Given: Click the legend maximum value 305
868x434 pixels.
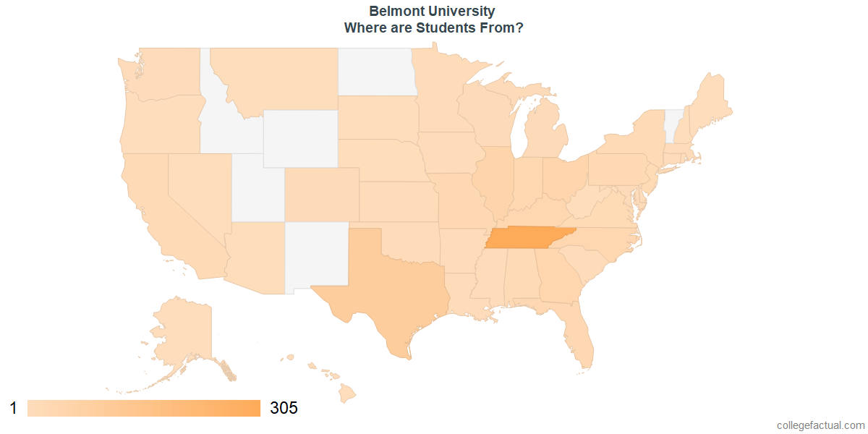Looking at the screenshot, I should (284, 408).
